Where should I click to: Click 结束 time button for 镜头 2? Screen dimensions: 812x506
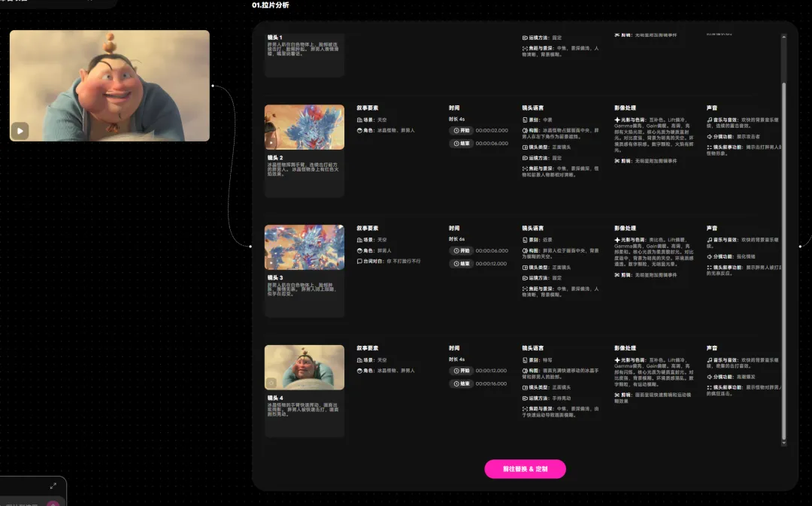461,144
